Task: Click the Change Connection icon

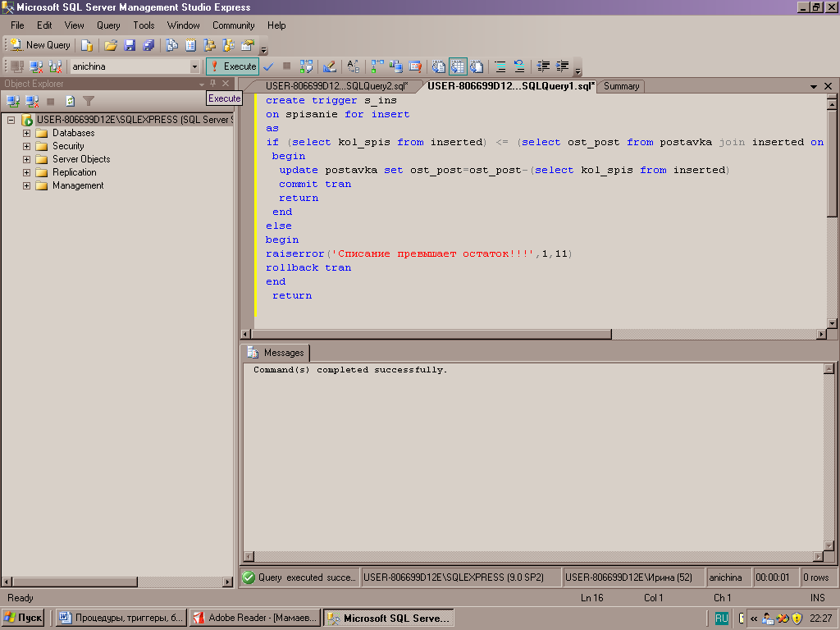Action: coord(55,66)
